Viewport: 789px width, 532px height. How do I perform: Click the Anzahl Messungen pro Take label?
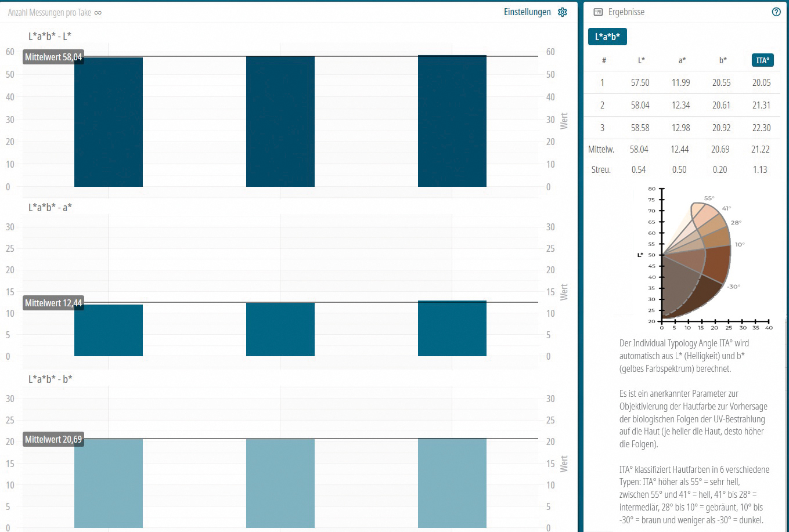pyautogui.click(x=49, y=12)
